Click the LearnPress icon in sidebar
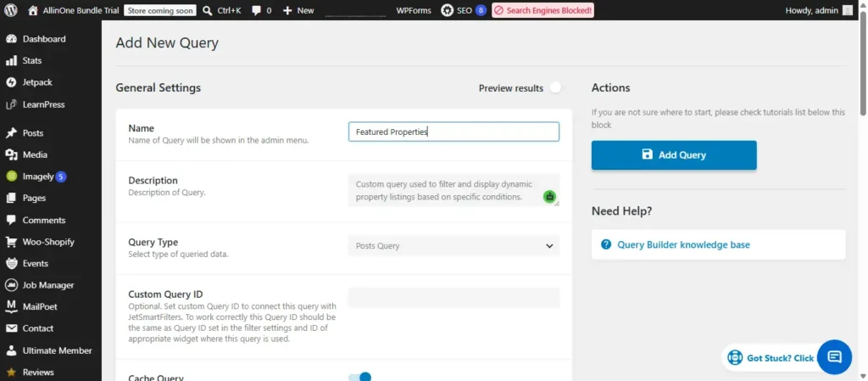 tap(11, 104)
